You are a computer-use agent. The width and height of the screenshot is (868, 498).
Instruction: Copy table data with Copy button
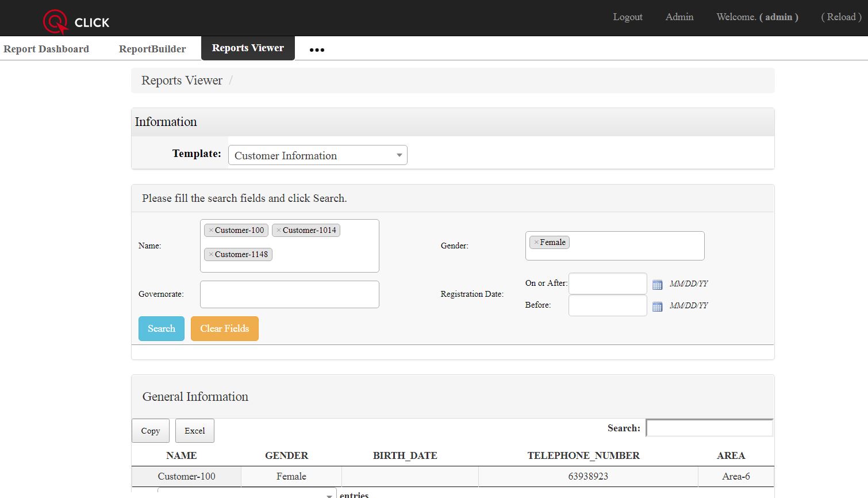pos(150,431)
